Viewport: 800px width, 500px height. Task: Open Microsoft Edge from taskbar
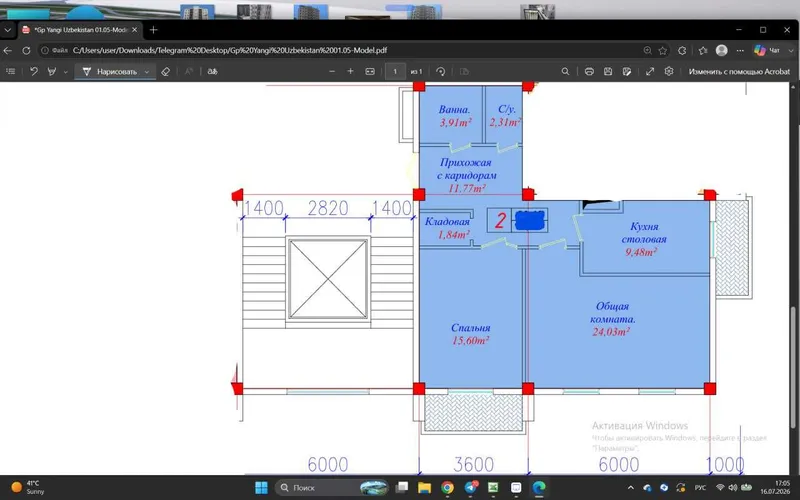(539, 488)
